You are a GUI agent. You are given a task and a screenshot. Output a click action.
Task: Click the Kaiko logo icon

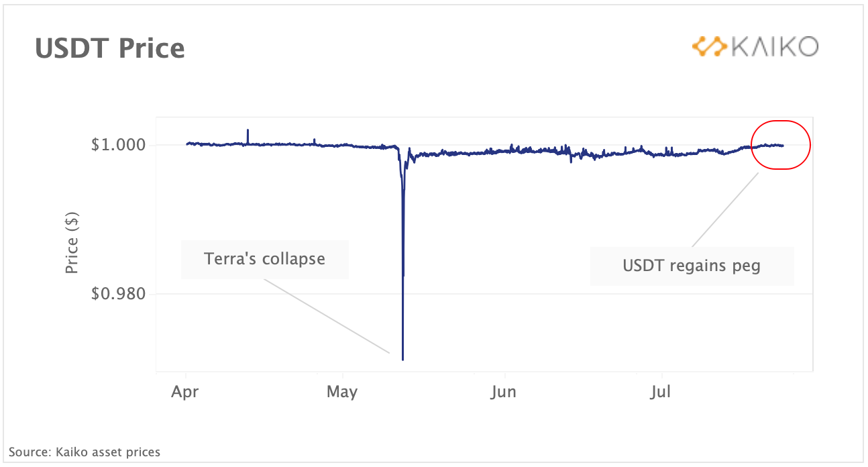[x=710, y=46]
